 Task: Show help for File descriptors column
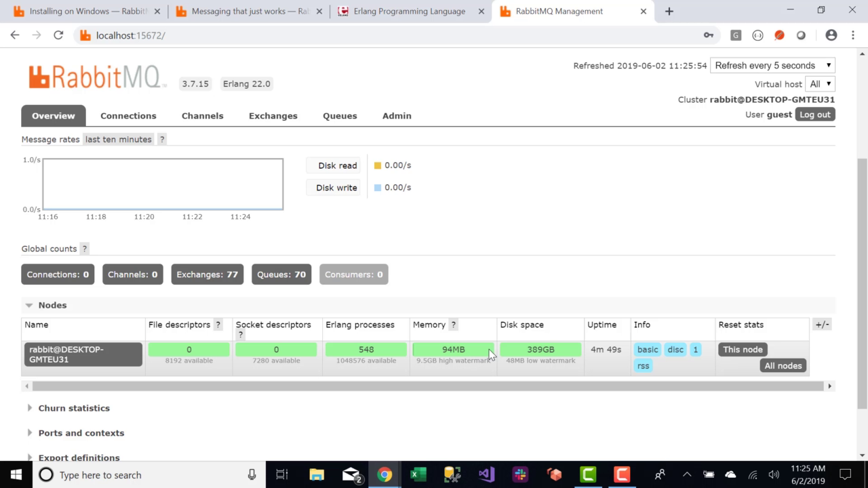[x=218, y=325]
